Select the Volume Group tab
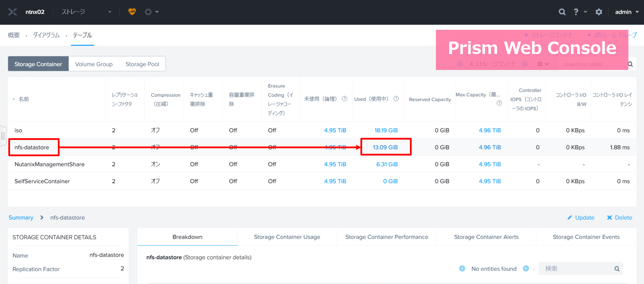This screenshot has width=644, height=284. (x=94, y=64)
